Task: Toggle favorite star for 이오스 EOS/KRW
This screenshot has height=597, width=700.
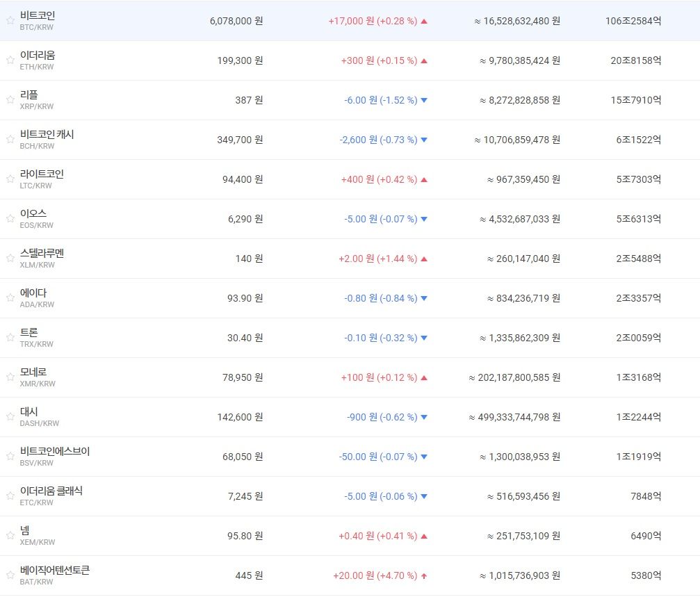Action: click(x=10, y=219)
